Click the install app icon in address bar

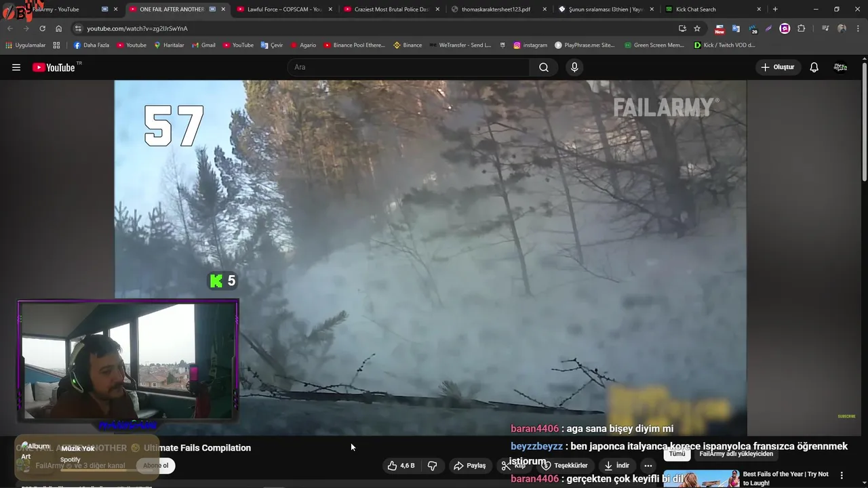coord(682,28)
